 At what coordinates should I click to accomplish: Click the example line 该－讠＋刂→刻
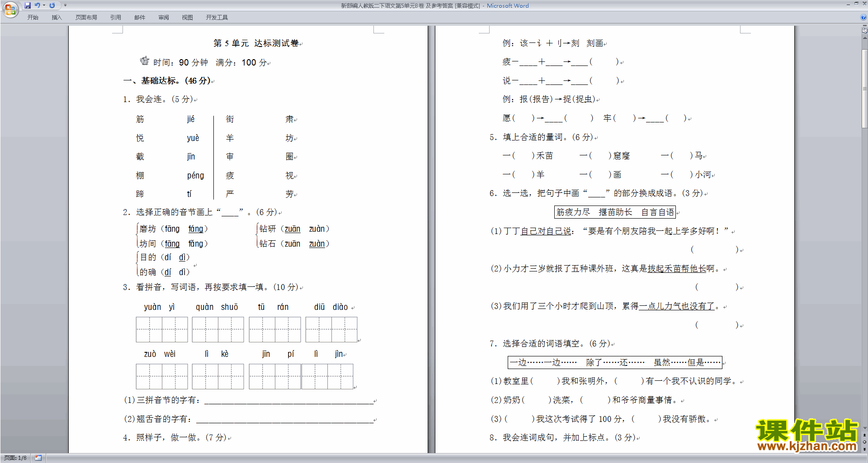[x=553, y=43]
